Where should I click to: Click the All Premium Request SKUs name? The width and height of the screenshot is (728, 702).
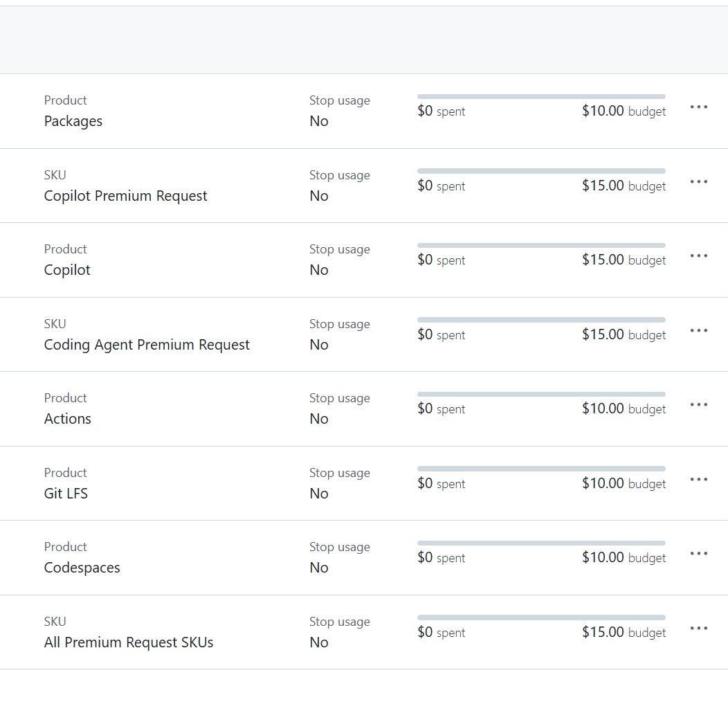129,642
